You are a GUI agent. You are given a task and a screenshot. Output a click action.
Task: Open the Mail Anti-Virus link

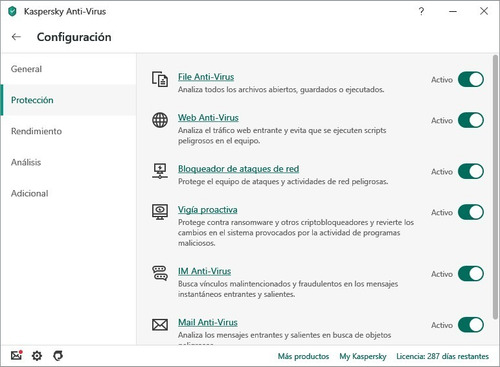pos(208,323)
